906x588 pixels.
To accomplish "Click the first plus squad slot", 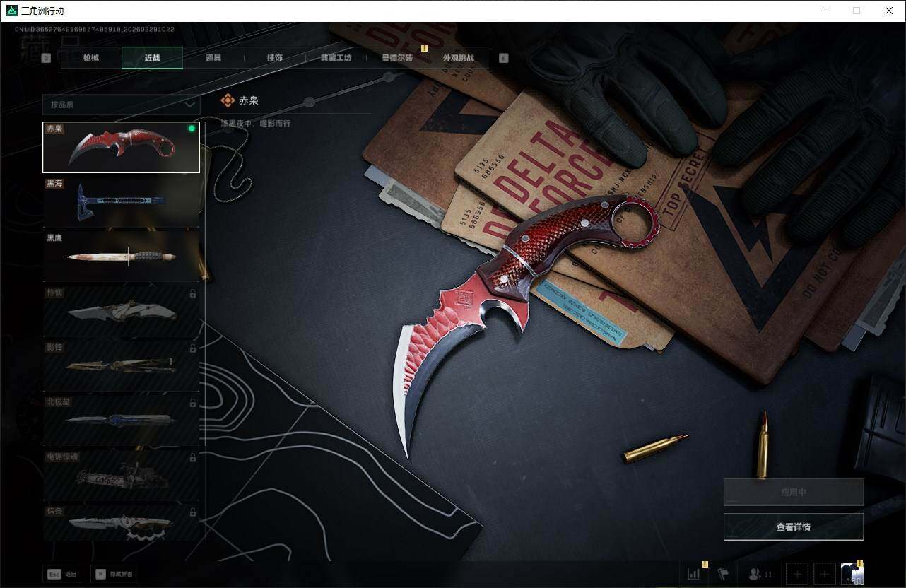I will [797, 574].
